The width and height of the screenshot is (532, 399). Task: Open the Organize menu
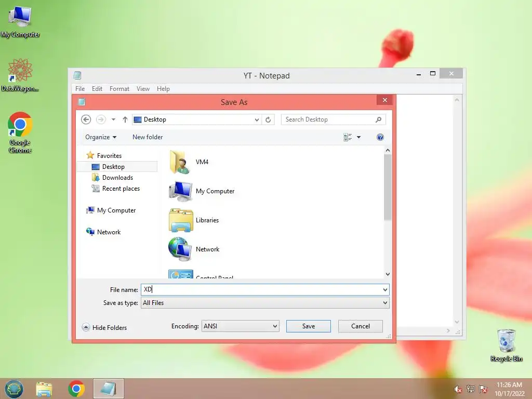point(101,137)
